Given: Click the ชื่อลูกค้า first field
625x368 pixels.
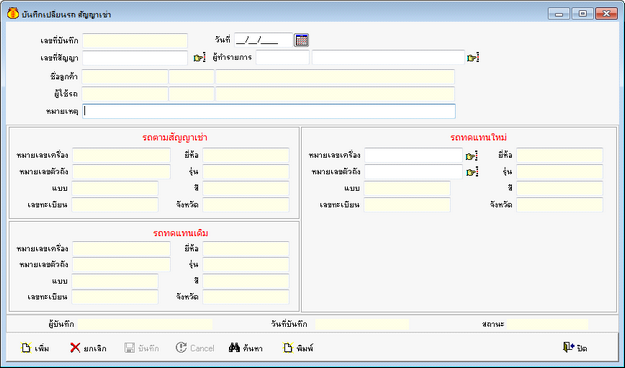Looking at the screenshot, I should pyautogui.click(x=125, y=77).
